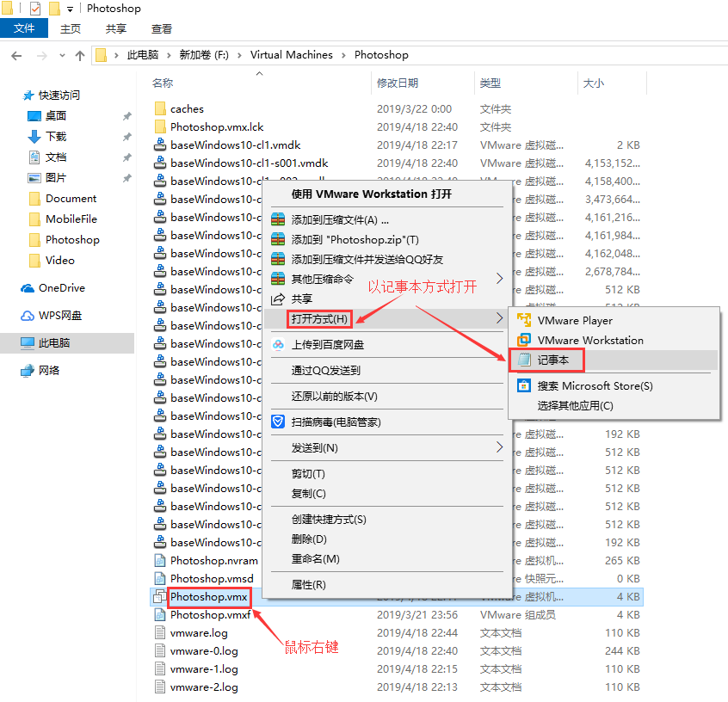Sort by 名称 column header
This screenshot has height=702, width=728.
[163, 83]
